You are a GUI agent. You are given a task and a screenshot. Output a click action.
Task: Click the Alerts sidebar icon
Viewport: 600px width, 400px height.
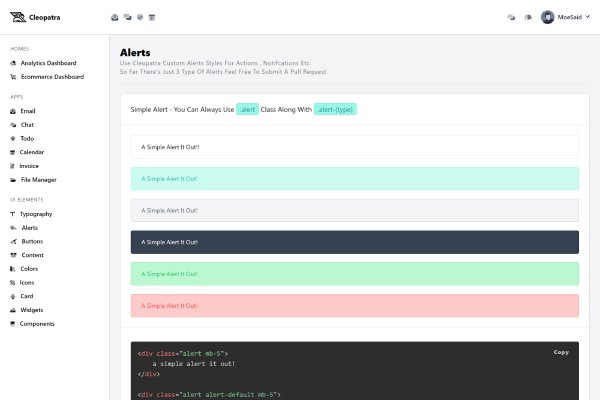[13, 228]
